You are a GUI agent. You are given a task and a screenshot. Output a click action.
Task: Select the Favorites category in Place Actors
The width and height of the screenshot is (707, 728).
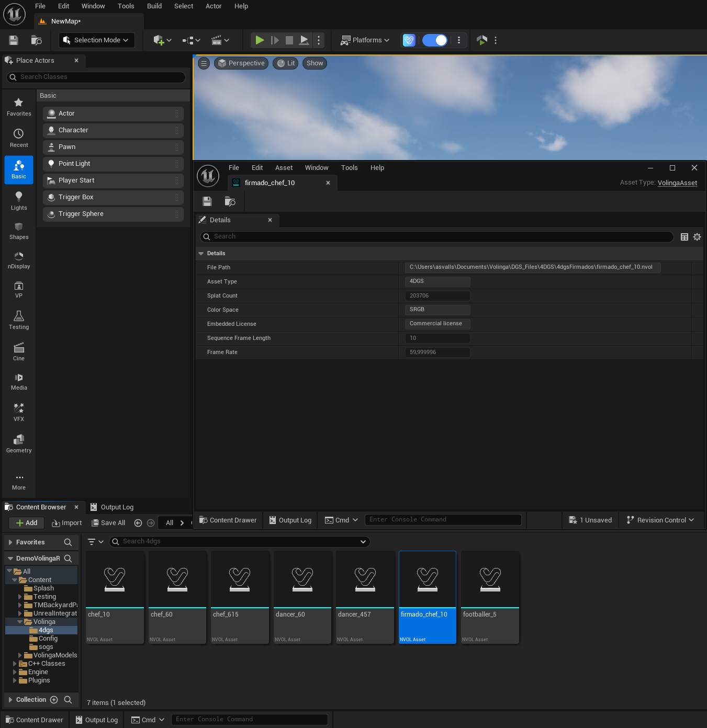(19, 107)
